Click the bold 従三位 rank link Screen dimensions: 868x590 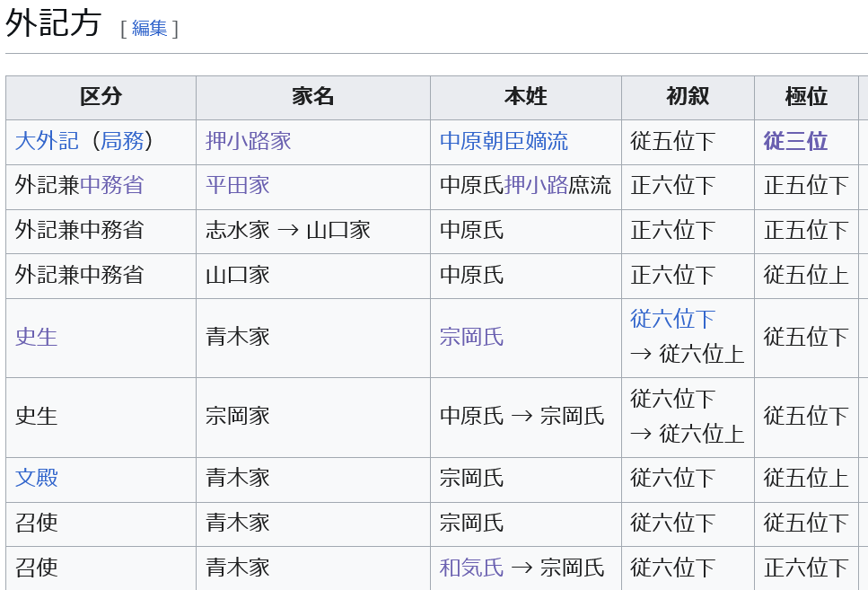[795, 142]
